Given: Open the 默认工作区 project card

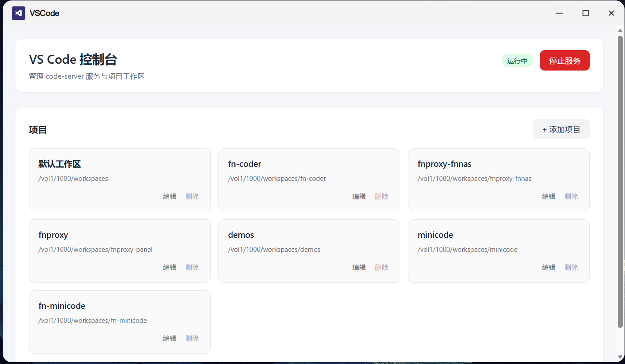Looking at the screenshot, I should pos(120,180).
